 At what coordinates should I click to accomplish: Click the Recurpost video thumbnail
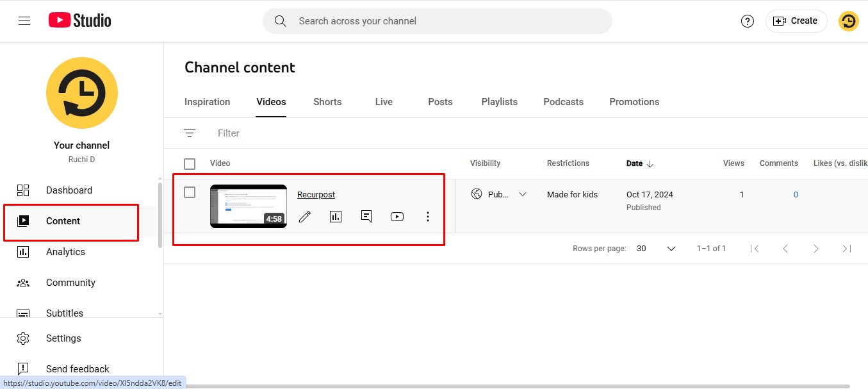[249, 206]
